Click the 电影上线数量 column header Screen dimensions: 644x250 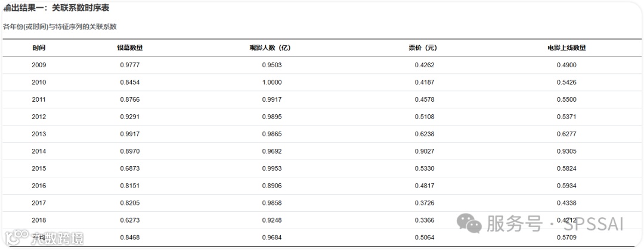[566, 48]
